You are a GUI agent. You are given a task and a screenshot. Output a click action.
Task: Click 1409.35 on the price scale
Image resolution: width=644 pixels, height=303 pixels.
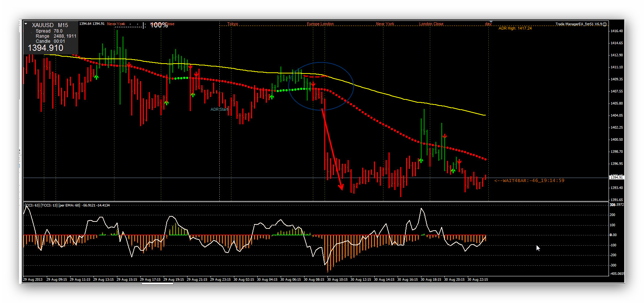tap(617, 79)
